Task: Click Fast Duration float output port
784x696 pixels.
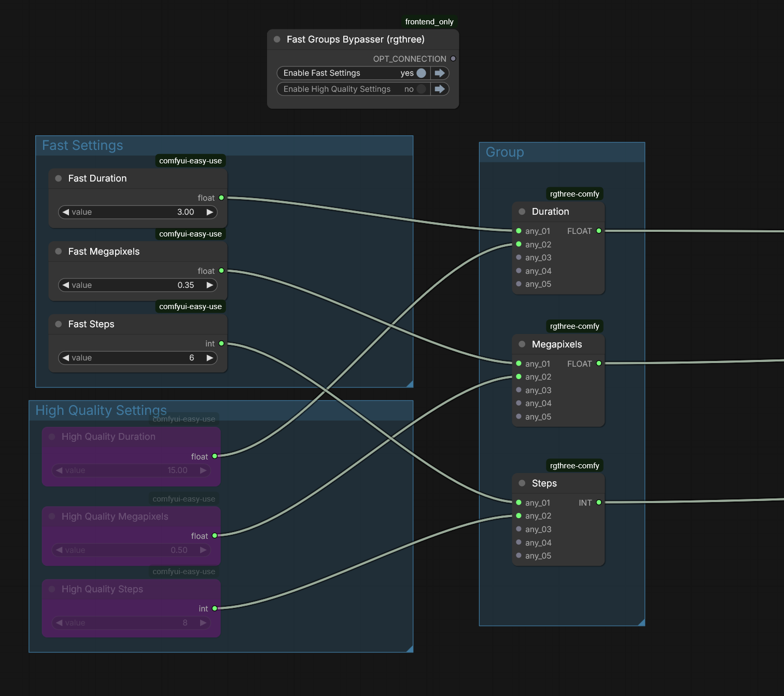Action: coord(221,198)
